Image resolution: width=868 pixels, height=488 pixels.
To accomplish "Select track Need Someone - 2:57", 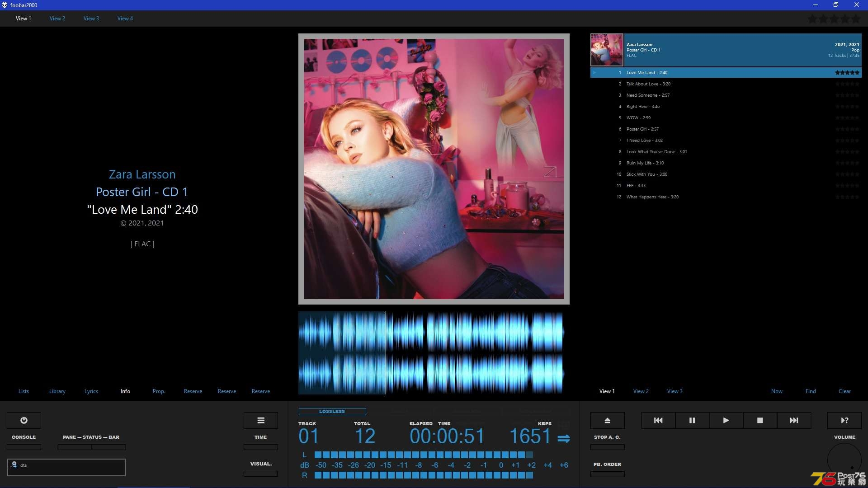I will tap(726, 95).
